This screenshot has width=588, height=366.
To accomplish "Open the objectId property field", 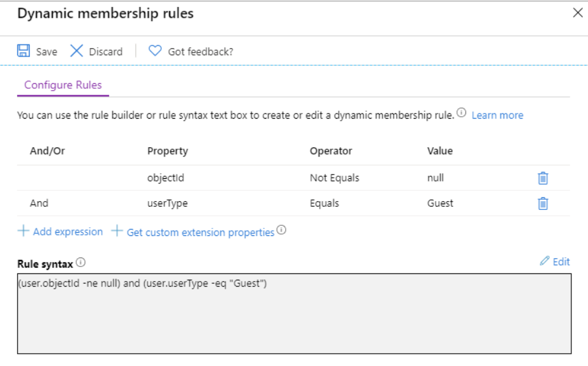I will coord(166,178).
